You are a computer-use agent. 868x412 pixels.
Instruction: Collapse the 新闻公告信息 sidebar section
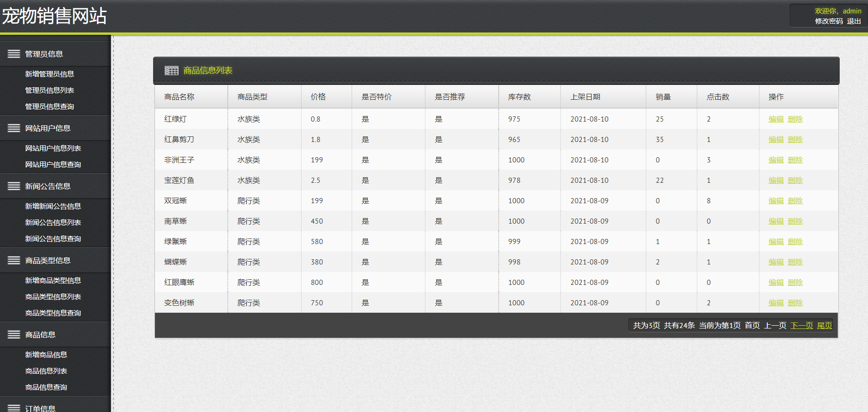pyautogui.click(x=55, y=186)
